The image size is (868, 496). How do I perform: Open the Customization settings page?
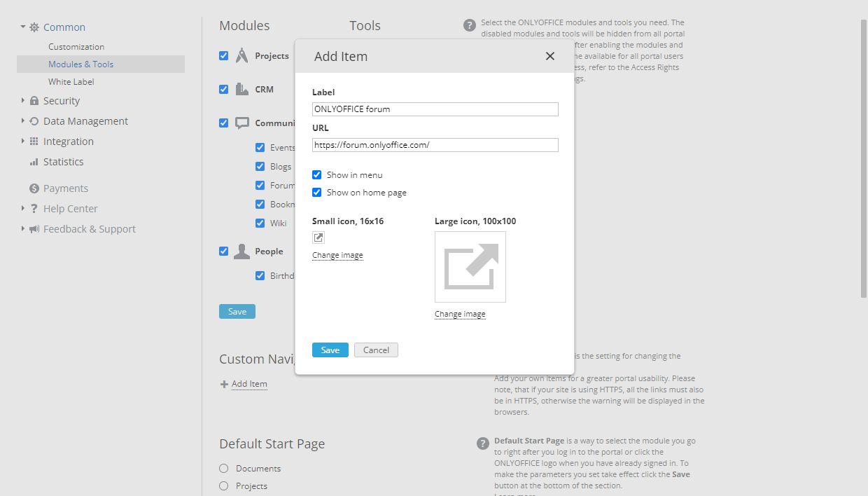click(x=76, y=46)
